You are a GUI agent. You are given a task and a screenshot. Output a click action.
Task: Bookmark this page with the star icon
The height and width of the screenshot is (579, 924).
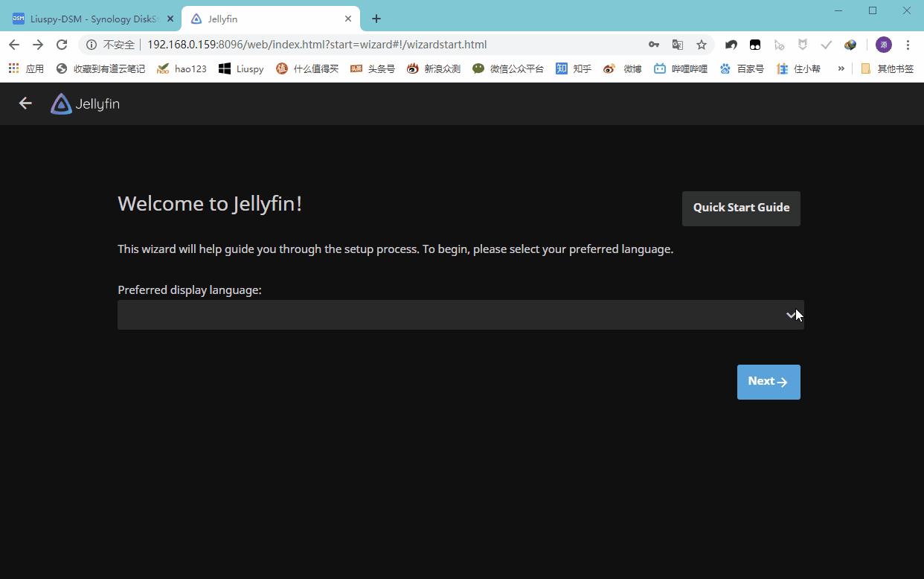click(701, 45)
